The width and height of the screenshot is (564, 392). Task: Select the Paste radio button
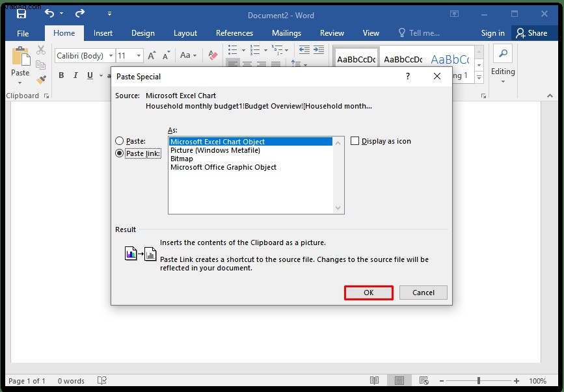click(x=120, y=141)
